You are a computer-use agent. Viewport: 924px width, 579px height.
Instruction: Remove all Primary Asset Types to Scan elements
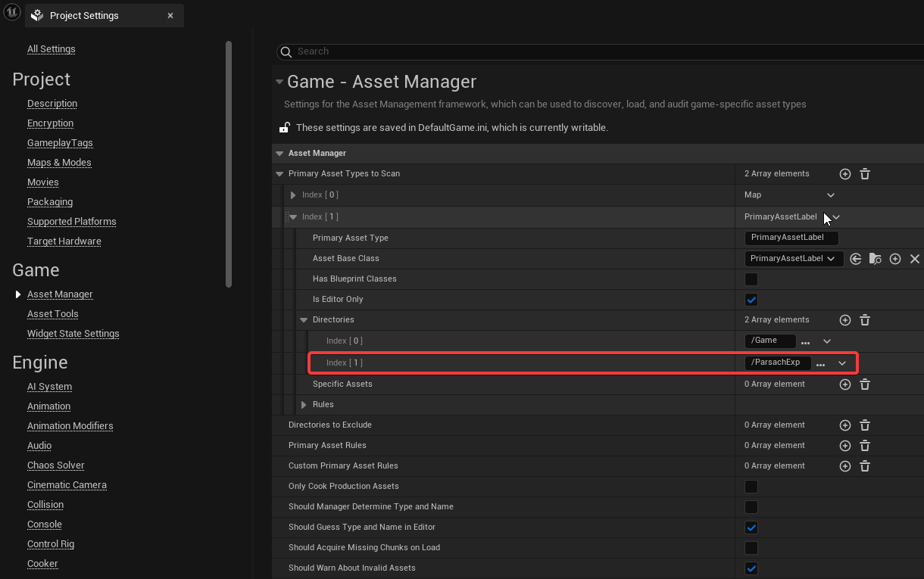(x=865, y=174)
